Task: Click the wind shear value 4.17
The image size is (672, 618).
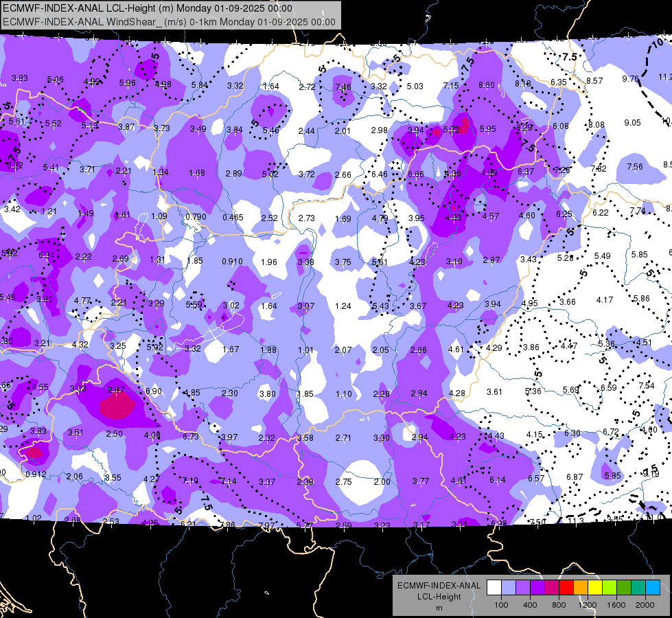Action: (x=604, y=299)
